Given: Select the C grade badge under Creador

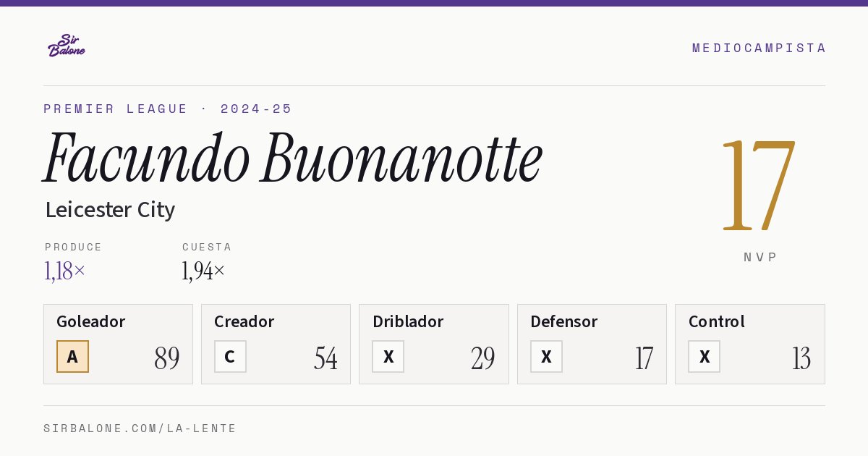Looking at the screenshot, I should [x=230, y=356].
